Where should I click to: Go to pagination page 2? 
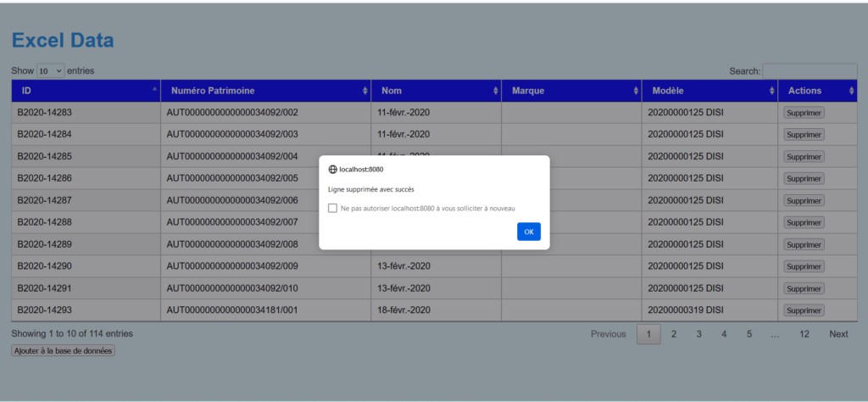pos(674,334)
